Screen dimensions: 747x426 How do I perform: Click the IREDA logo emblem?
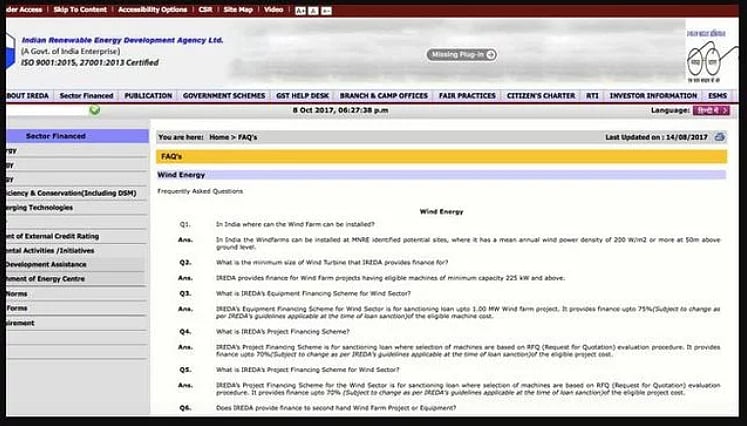click(11, 51)
